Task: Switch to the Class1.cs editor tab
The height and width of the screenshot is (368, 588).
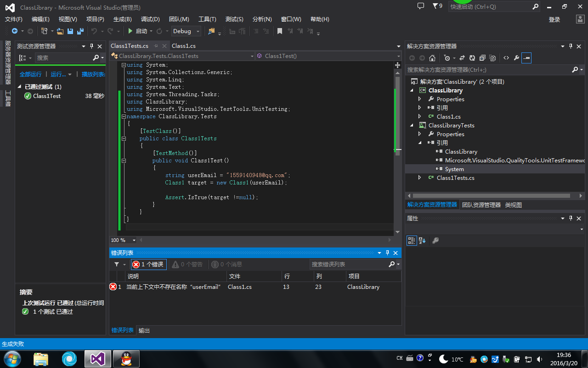Action: (184, 46)
